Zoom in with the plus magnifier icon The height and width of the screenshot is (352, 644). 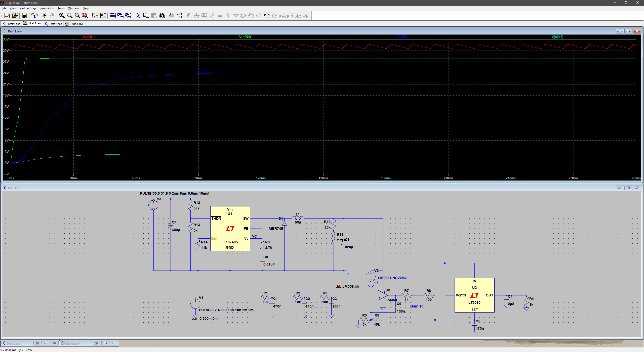click(62, 16)
